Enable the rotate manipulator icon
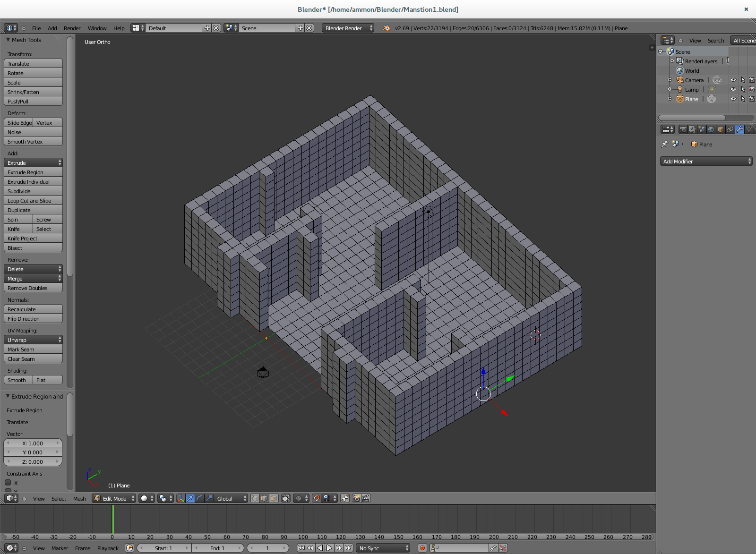 tap(199, 498)
